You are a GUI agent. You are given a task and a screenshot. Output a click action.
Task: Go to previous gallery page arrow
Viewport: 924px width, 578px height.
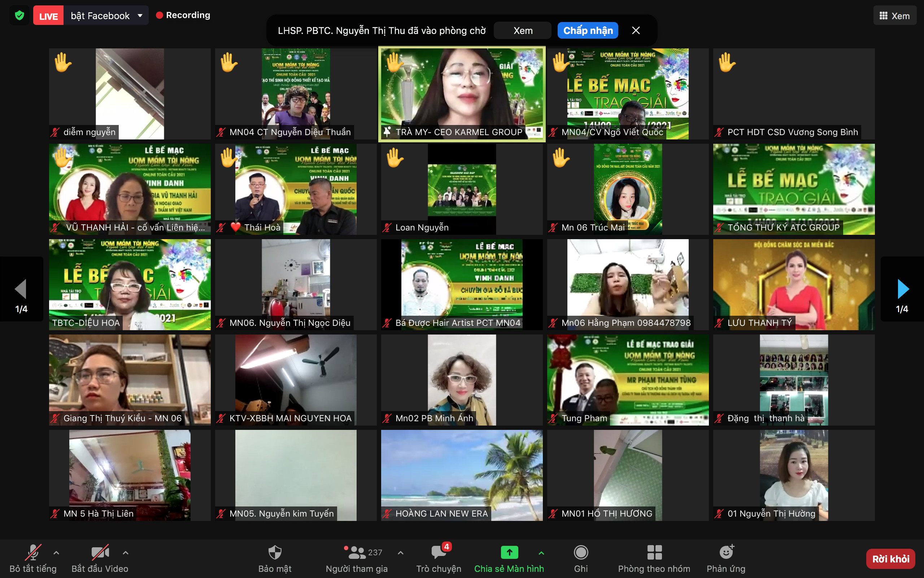(21, 289)
